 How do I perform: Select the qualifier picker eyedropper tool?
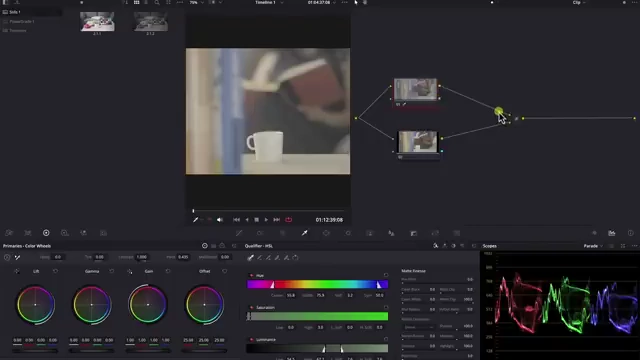pyautogui.click(x=250, y=258)
